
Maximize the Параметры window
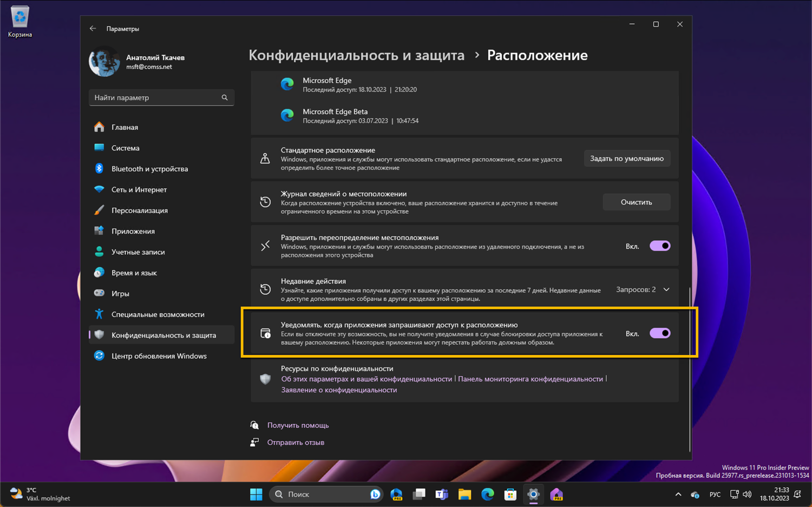click(656, 24)
